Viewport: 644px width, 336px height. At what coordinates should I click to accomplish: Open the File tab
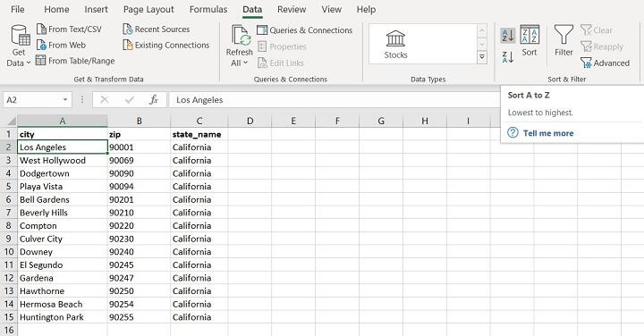(17, 10)
